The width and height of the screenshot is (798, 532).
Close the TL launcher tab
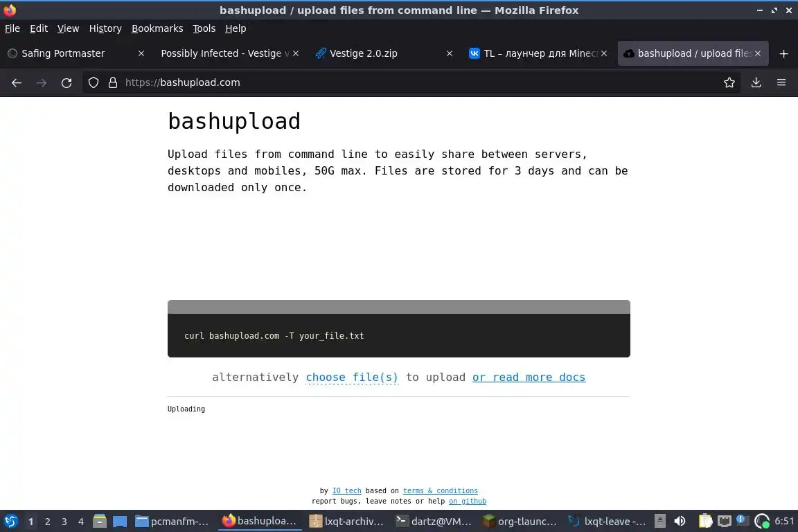click(604, 53)
